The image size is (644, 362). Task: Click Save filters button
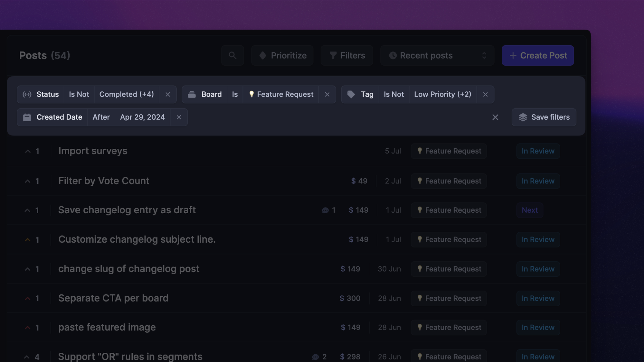(x=544, y=117)
